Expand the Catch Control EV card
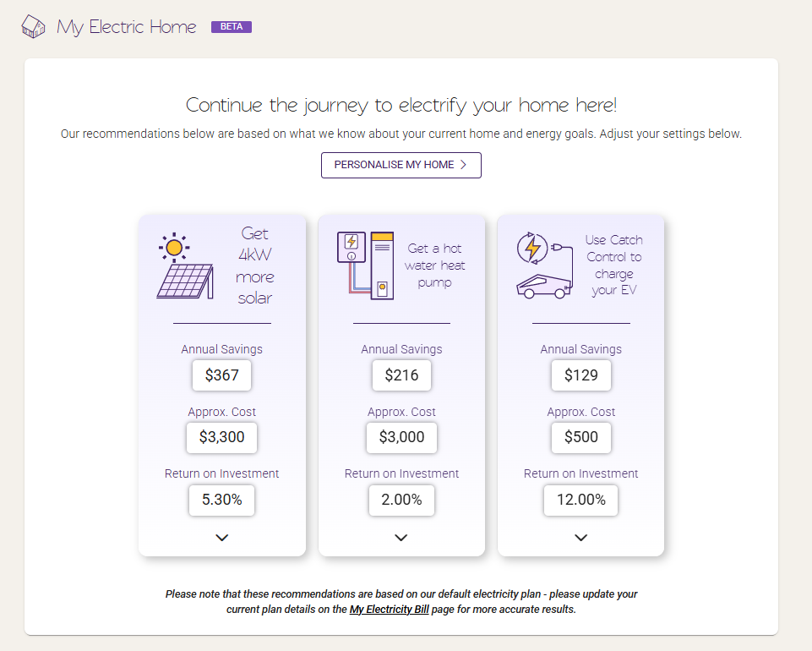 click(581, 538)
